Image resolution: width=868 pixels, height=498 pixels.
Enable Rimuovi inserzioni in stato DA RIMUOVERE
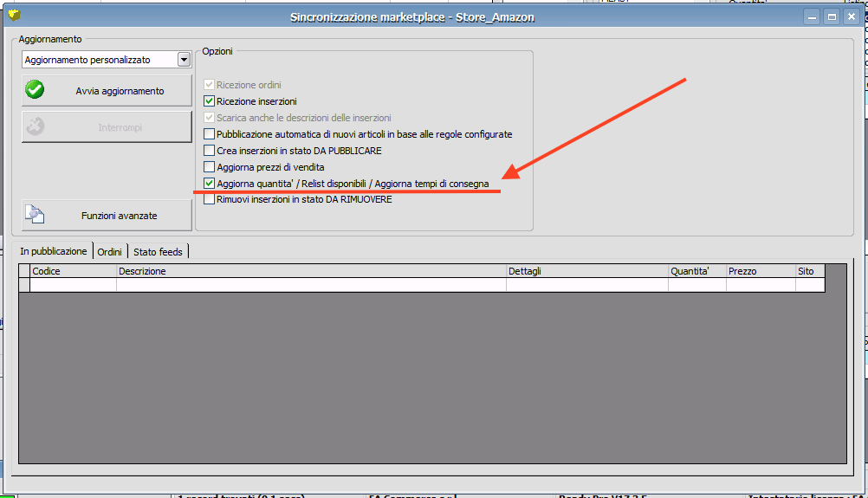coord(210,199)
